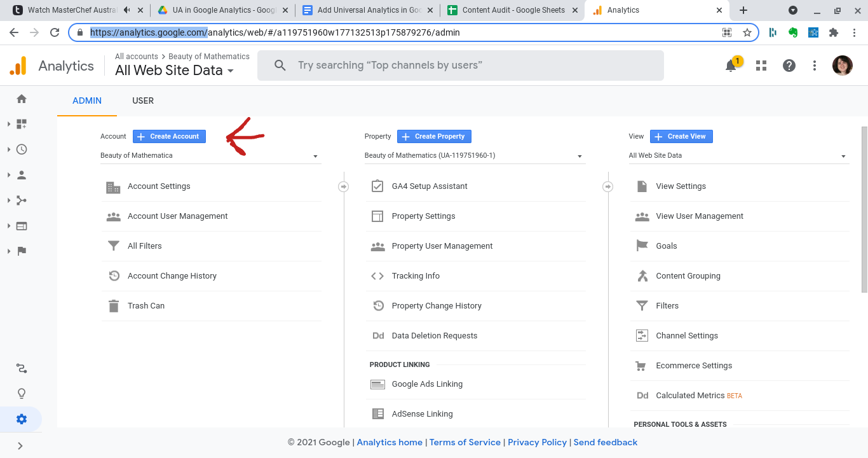The image size is (868, 458).
Task: Open Attribution icon in left sidebar
Action: 22,368
